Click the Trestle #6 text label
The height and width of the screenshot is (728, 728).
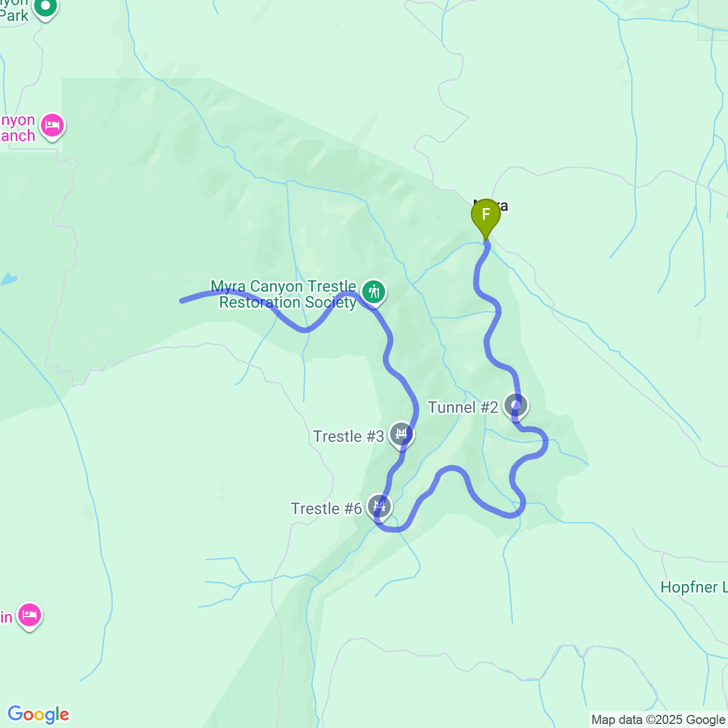click(x=326, y=508)
